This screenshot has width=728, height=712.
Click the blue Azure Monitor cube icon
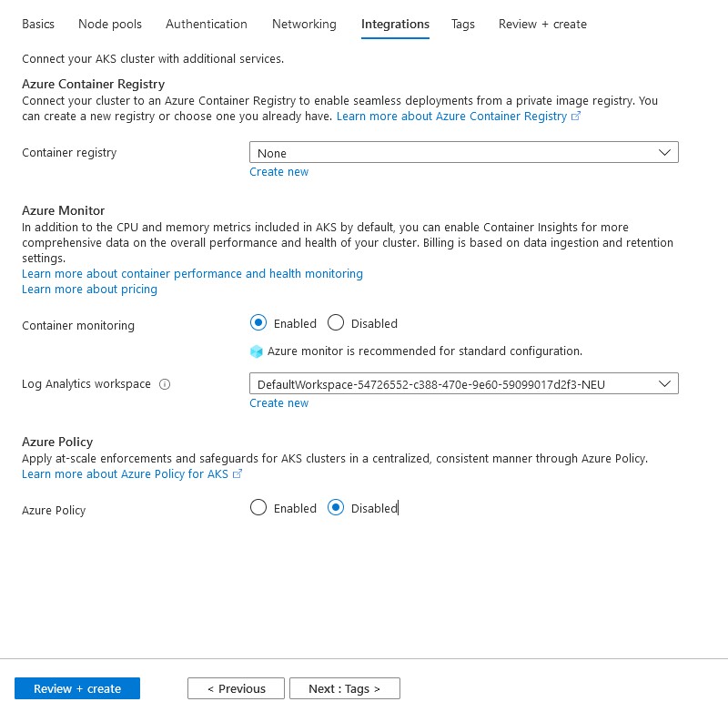(256, 351)
